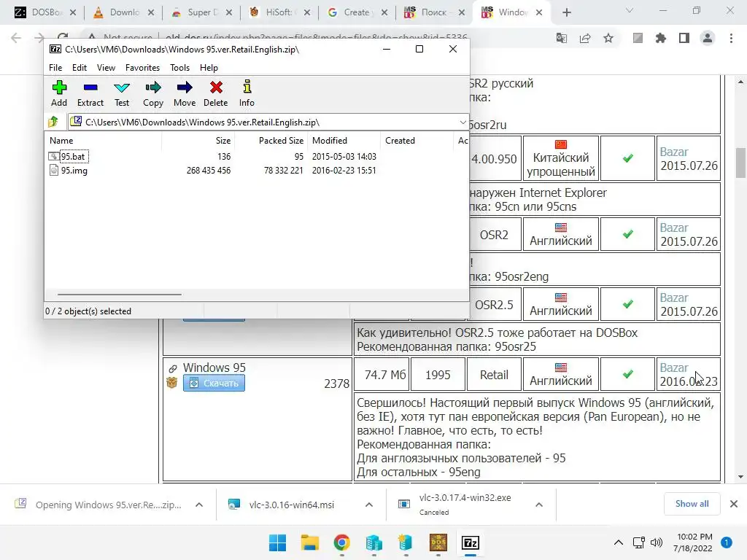Open a new browser tab
Viewport: 747px width, 560px height.
(x=566, y=12)
